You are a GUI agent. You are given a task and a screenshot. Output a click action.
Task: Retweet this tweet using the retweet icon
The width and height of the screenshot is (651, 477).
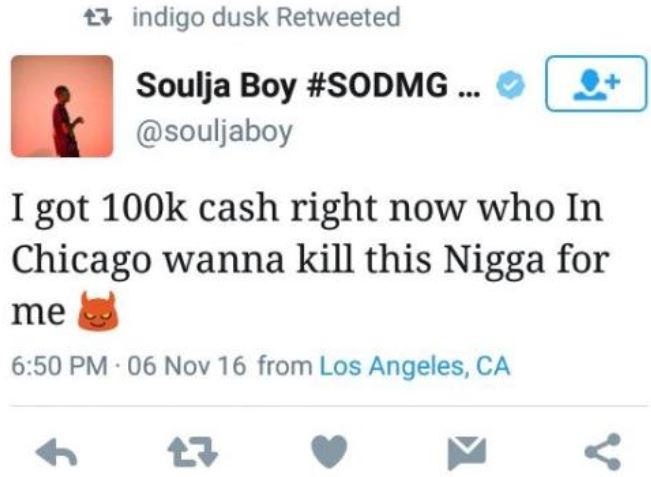pos(193,453)
